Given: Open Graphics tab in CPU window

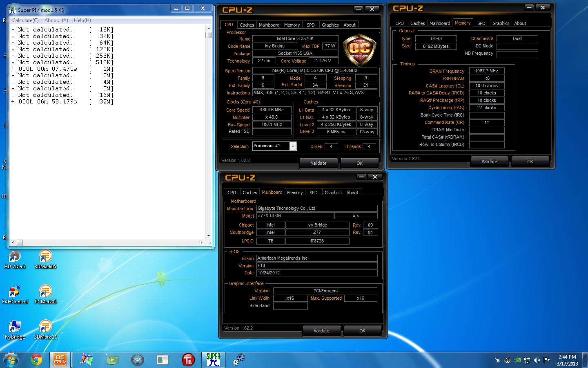Looking at the screenshot, I should point(330,25).
